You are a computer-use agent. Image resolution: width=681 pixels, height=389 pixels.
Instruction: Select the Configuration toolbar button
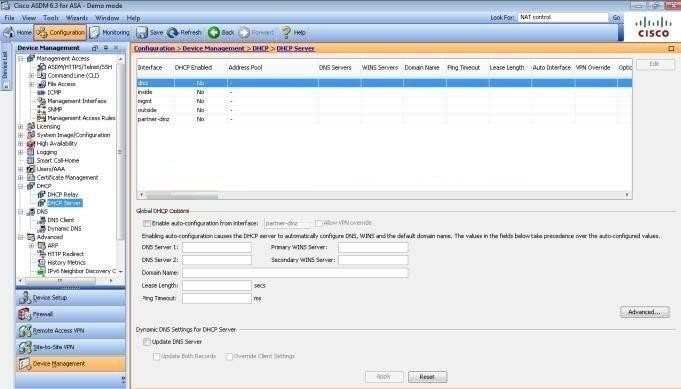pyautogui.click(x=60, y=33)
